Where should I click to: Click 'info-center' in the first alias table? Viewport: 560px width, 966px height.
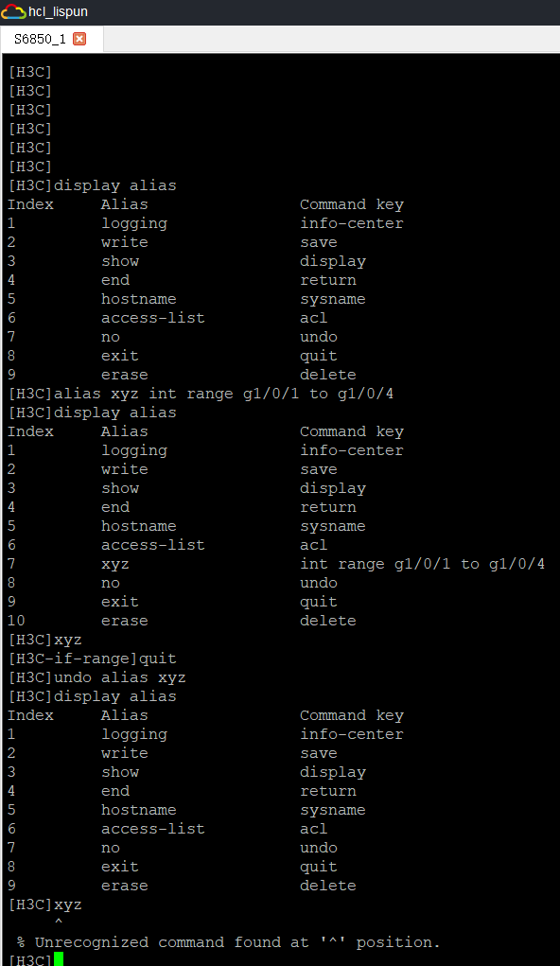(352, 223)
